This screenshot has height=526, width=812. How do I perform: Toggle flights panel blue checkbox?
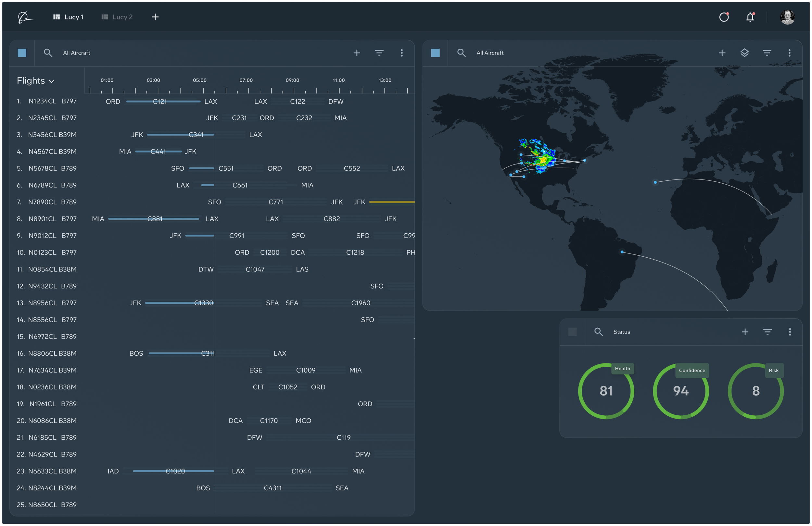[x=22, y=53]
